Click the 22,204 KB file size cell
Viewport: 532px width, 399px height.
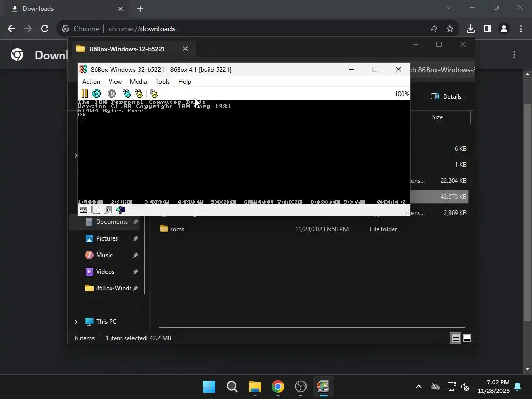pyautogui.click(x=453, y=180)
